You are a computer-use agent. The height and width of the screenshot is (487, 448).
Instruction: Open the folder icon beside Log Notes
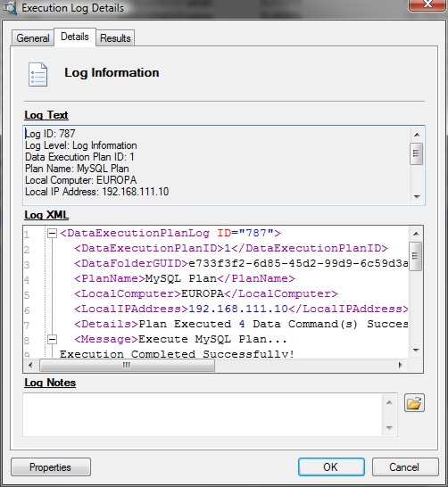[x=414, y=403]
